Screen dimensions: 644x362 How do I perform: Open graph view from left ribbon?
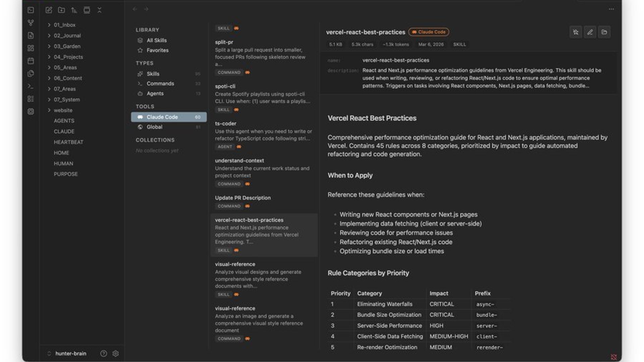(31, 23)
